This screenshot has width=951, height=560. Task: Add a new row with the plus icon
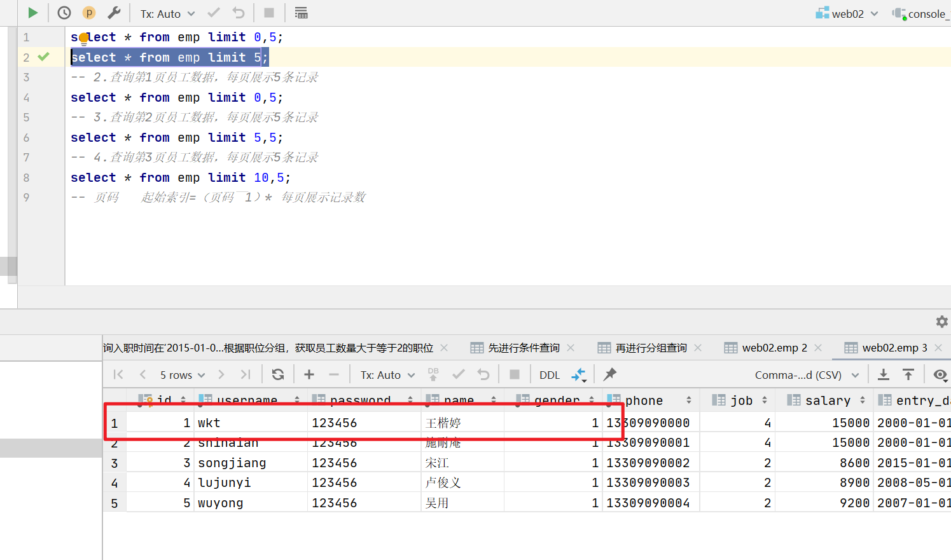[x=309, y=374]
